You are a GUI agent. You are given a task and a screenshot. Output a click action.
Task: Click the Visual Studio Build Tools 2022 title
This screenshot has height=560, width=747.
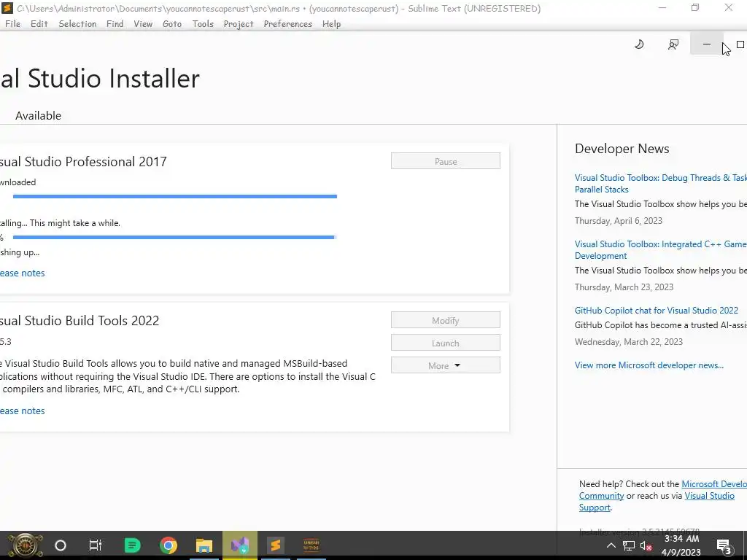click(79, 321)
